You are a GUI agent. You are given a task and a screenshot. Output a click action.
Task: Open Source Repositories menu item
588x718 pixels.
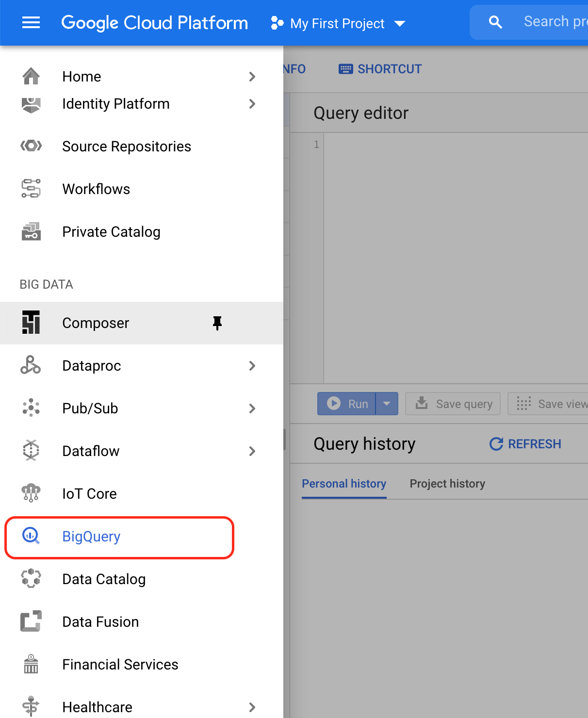click(x=142, y=147)
